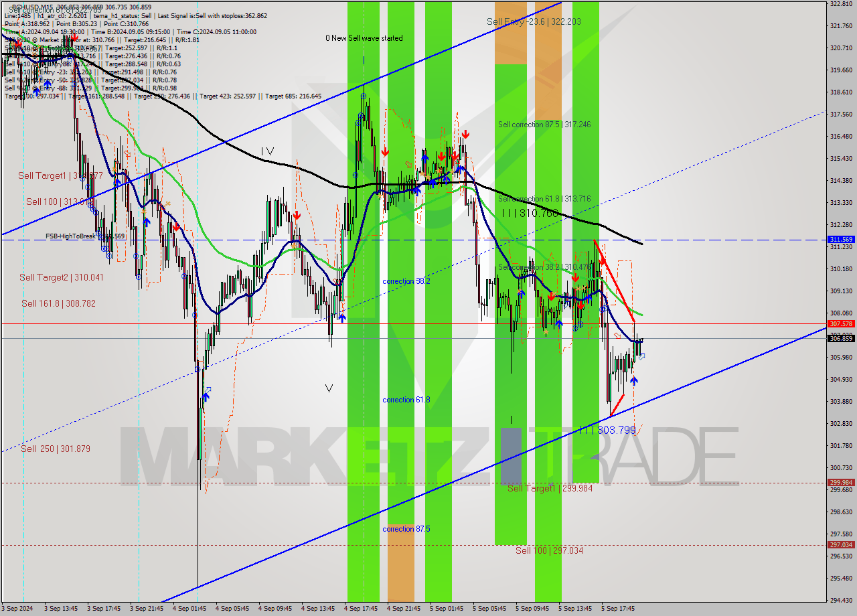Click the 'I I I 310.766' wave label

[530, 213]
